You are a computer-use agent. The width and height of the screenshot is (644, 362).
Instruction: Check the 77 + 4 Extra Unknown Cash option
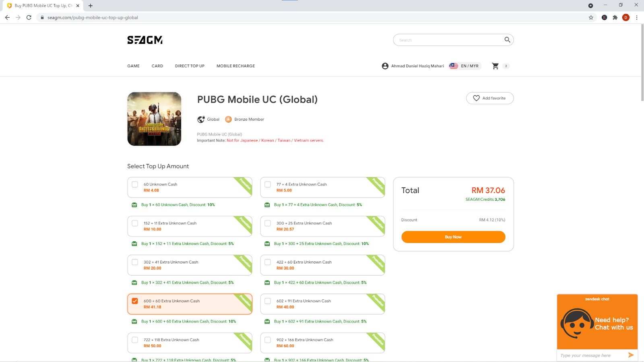(268, 184)
